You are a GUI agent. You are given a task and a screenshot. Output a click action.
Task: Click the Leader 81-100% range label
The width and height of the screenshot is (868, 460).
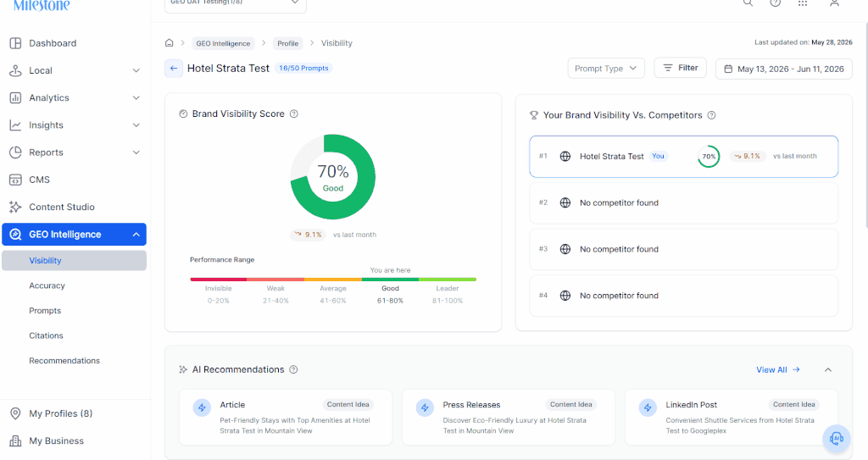tap(448, 294)
